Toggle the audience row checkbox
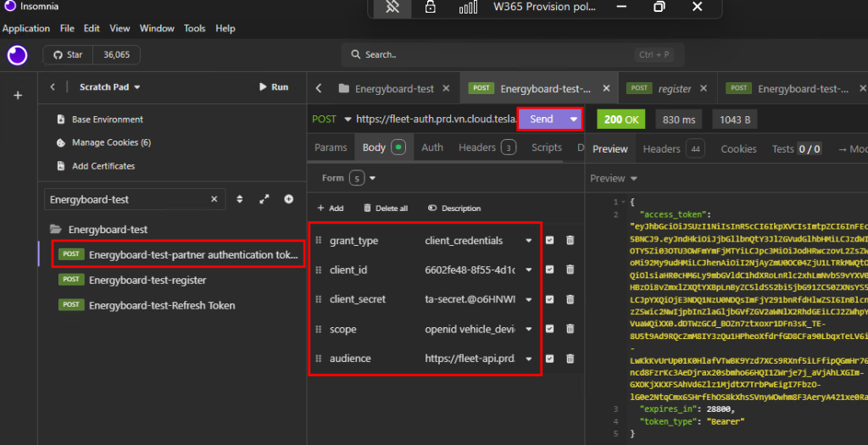Screen dimensions: 868x445 point(549,359)
